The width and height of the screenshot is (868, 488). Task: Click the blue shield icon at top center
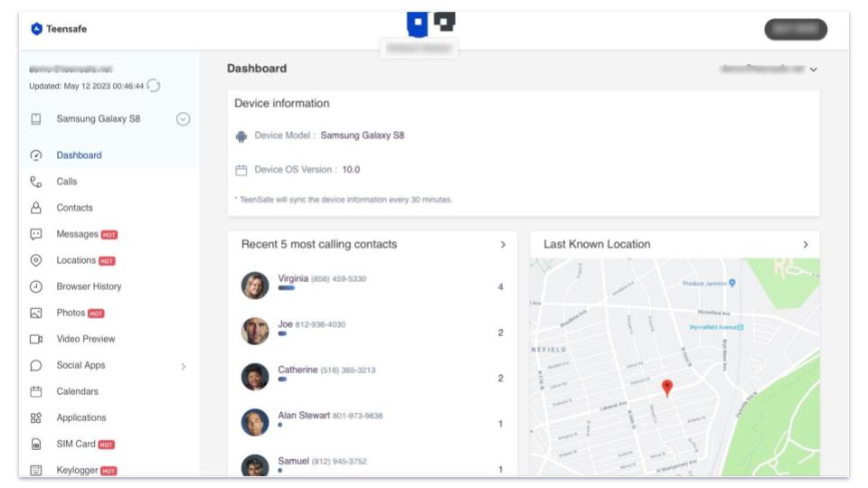pos(418,23)
